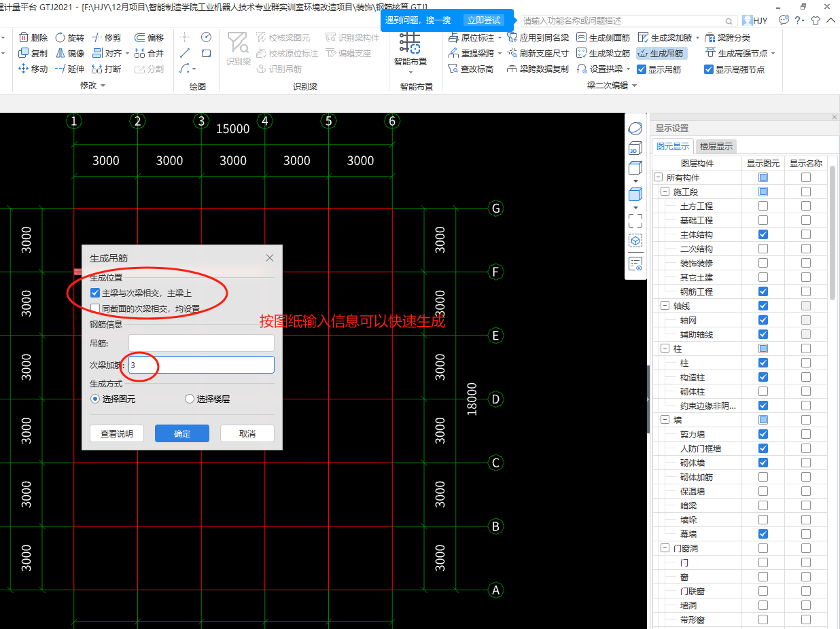Select the 旋转 rotate tool
This screenshot has width=840, height=629.
(x=70, y=37)
